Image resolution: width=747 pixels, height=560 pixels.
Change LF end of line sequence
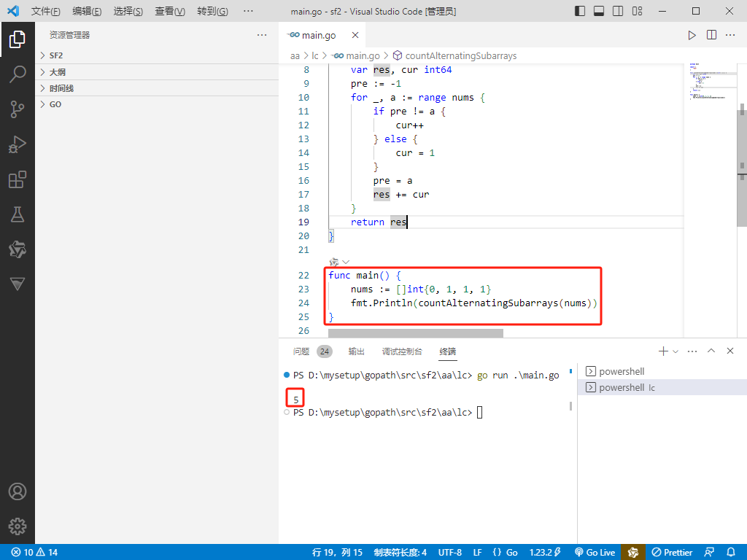(x=477, y=553)
